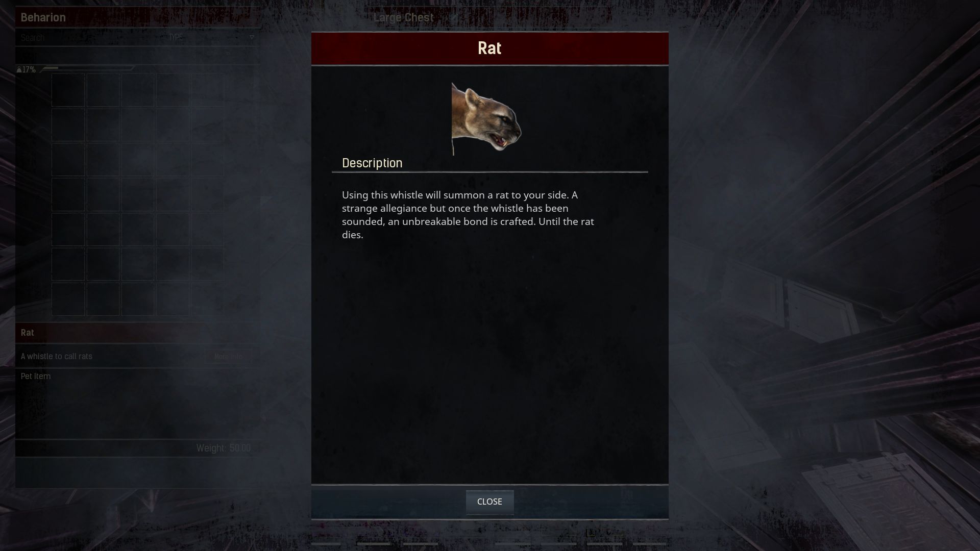980x551 pixels.
Task: Click the triangle arrow next to TYPE
Action: pyautogui.click(x=252, y=37)
